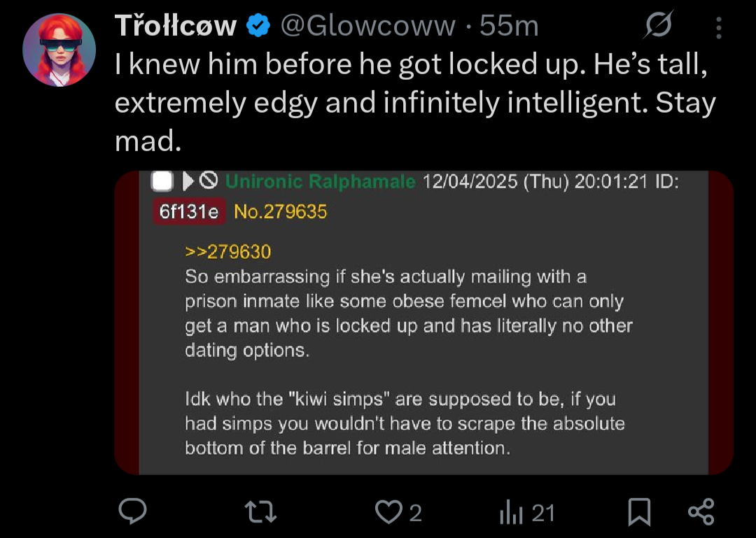Click the blue verified badge
Viewport: 756px width, 538px height.
[x=259, y=27]
